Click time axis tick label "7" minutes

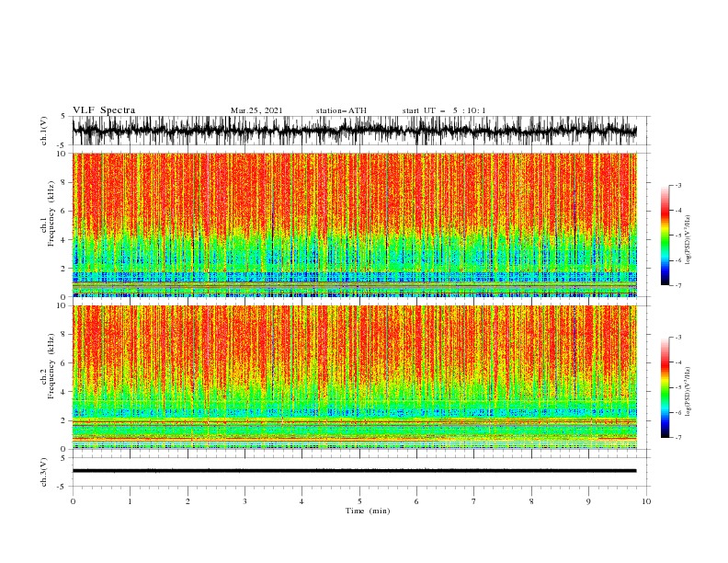point(474,501)
